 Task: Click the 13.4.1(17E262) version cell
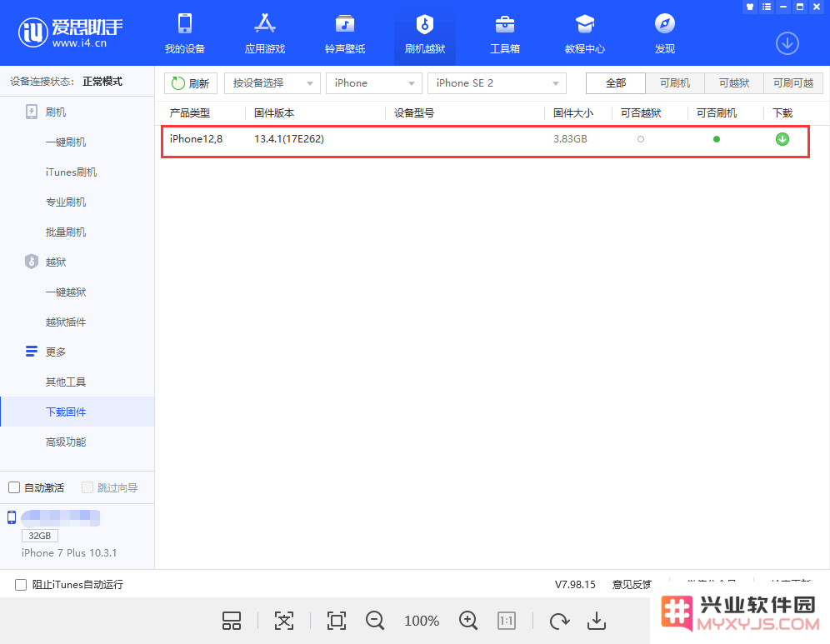[x=289, y=138]
